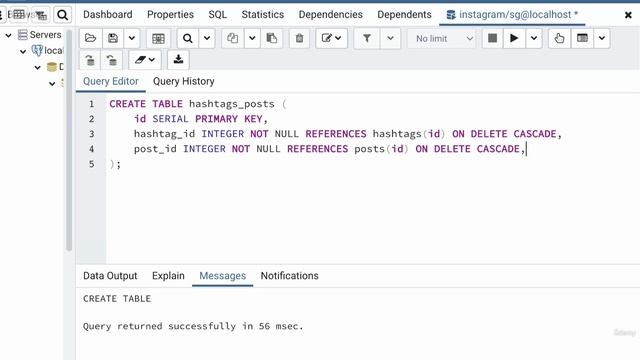Run query with the Execute play button
640x360 pixels.
[x=514, y=38]
